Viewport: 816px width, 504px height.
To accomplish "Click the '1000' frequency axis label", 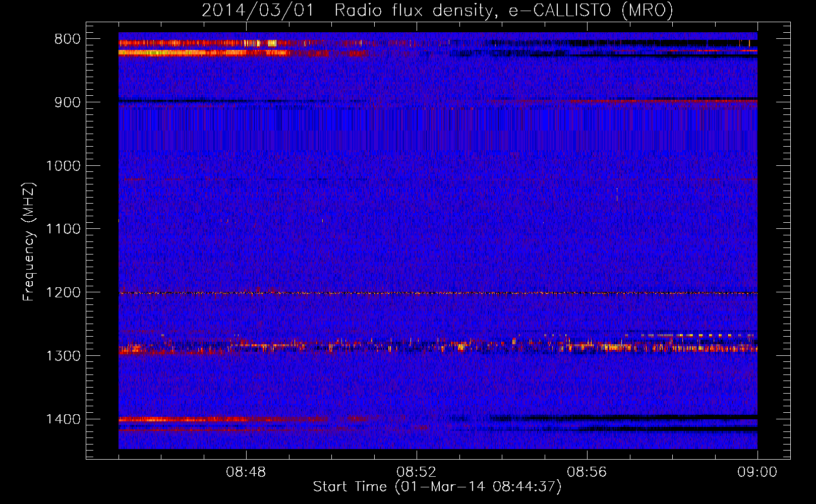I will (x=64, y=166).
